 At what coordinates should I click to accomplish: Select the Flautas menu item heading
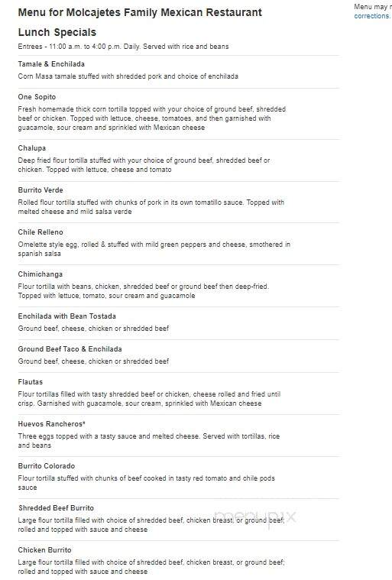[31, 382]
